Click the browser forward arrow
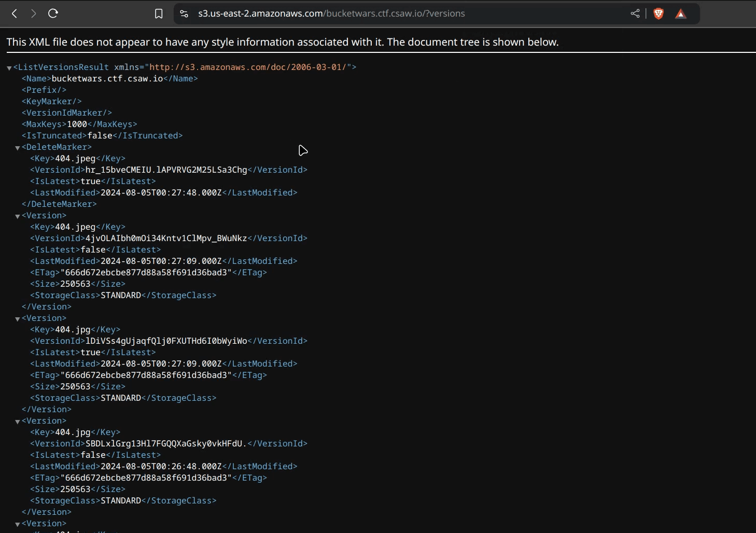This screenshot has width=756, height=533. [34, 13]
